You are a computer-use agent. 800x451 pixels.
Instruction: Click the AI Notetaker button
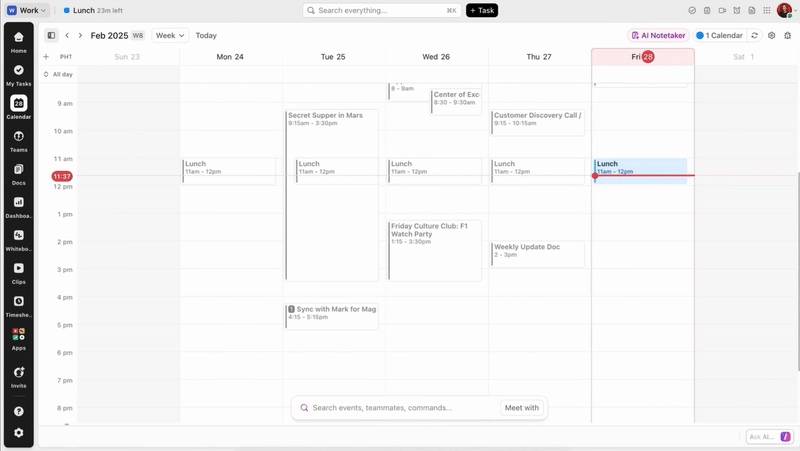pos(658,35)
